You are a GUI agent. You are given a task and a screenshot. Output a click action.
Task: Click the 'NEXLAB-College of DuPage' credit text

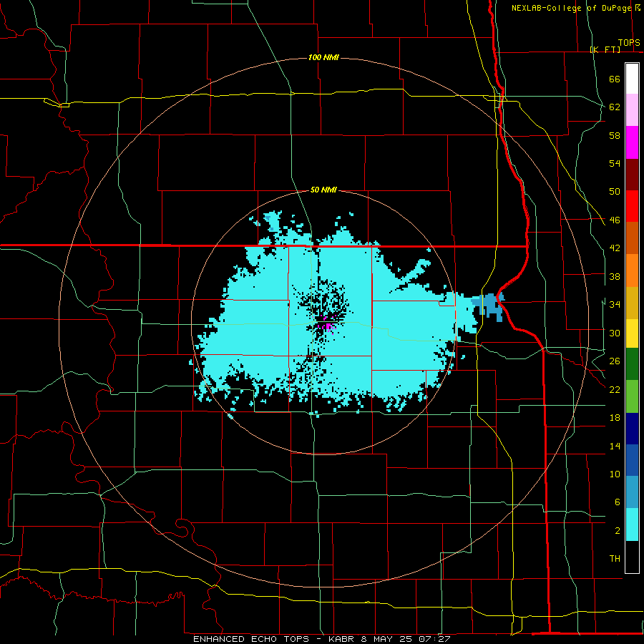click(x=571, y=8)
